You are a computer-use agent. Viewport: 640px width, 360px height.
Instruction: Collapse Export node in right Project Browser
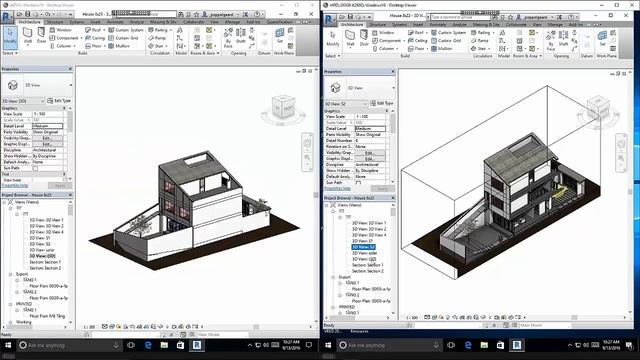(x=333, y=277)
